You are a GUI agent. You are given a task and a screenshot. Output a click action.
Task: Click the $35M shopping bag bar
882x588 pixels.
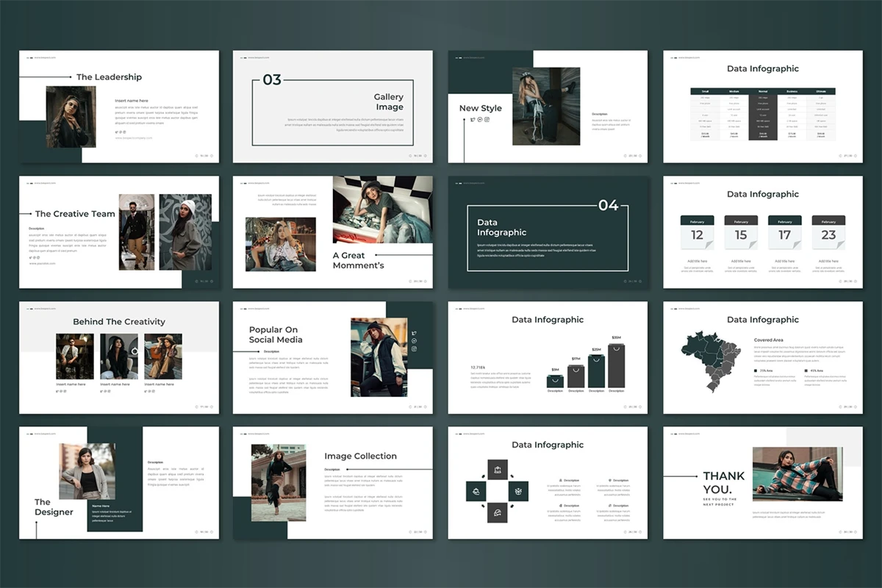617,365
